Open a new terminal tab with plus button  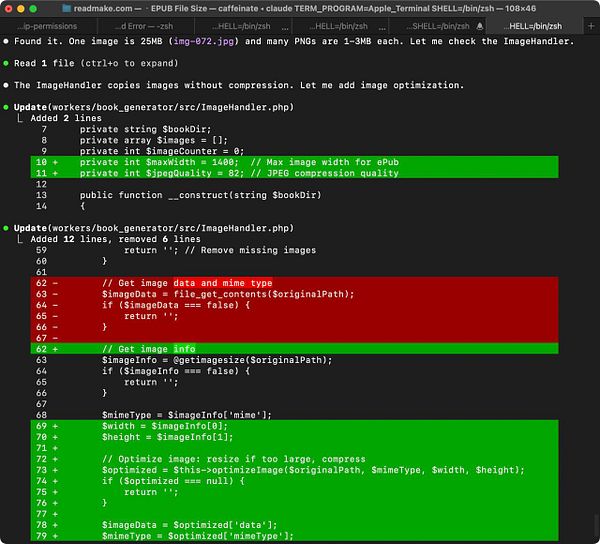(591, 26)
